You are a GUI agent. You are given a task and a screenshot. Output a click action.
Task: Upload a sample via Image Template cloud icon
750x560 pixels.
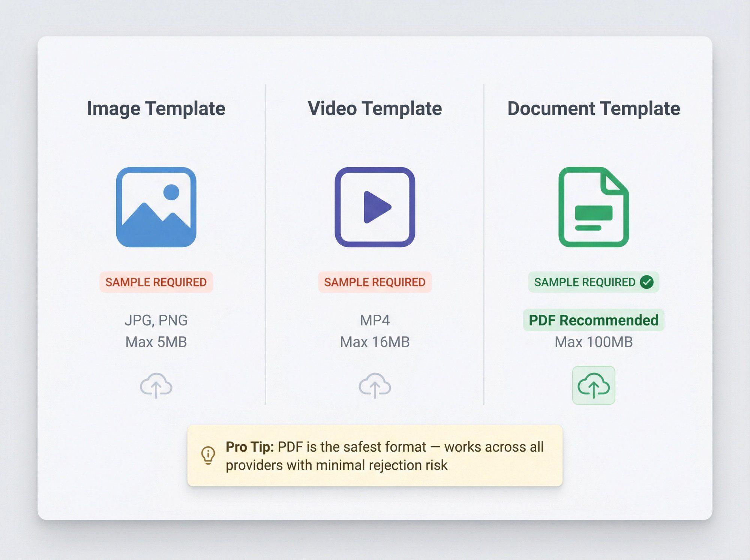coord(156,385)
